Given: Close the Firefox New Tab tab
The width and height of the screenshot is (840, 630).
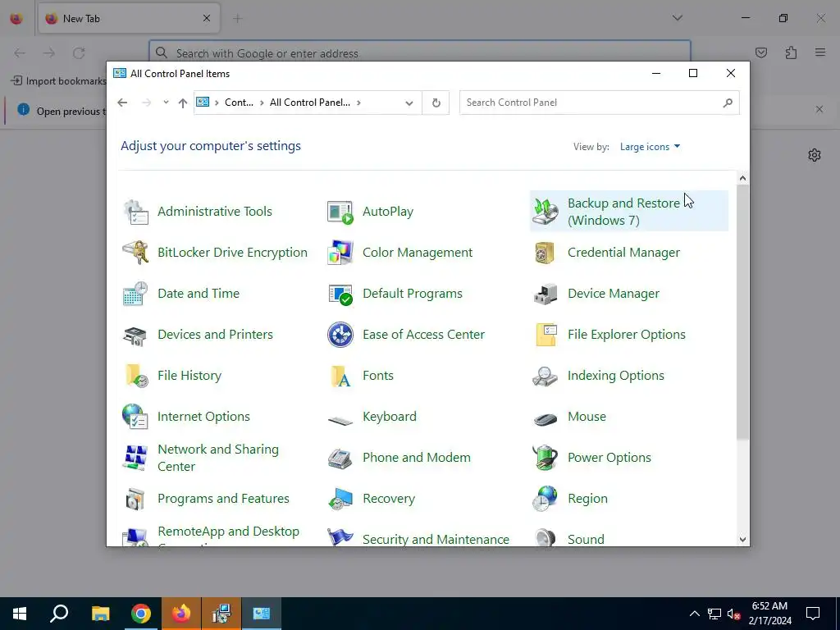Looking at the screenshot, I should point(207,18).
